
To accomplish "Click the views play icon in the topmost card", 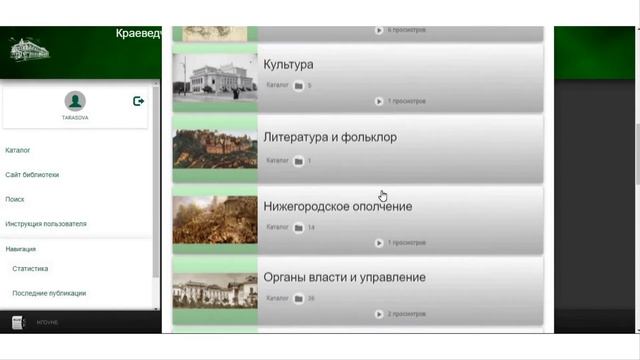I will tap(379, 30).
